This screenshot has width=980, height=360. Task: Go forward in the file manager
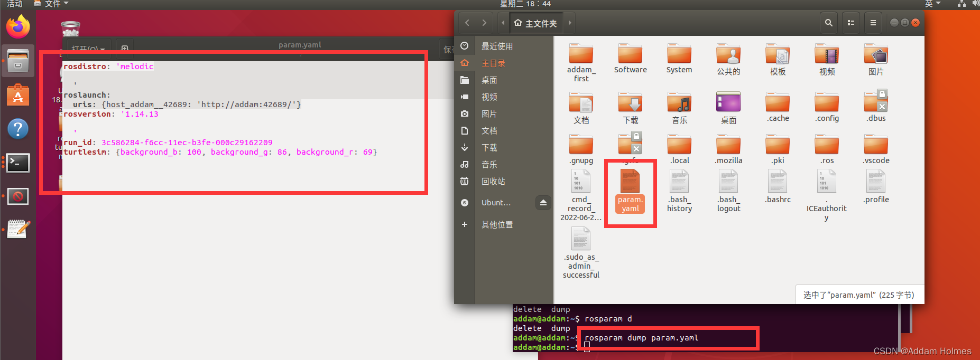coord(484,23)
